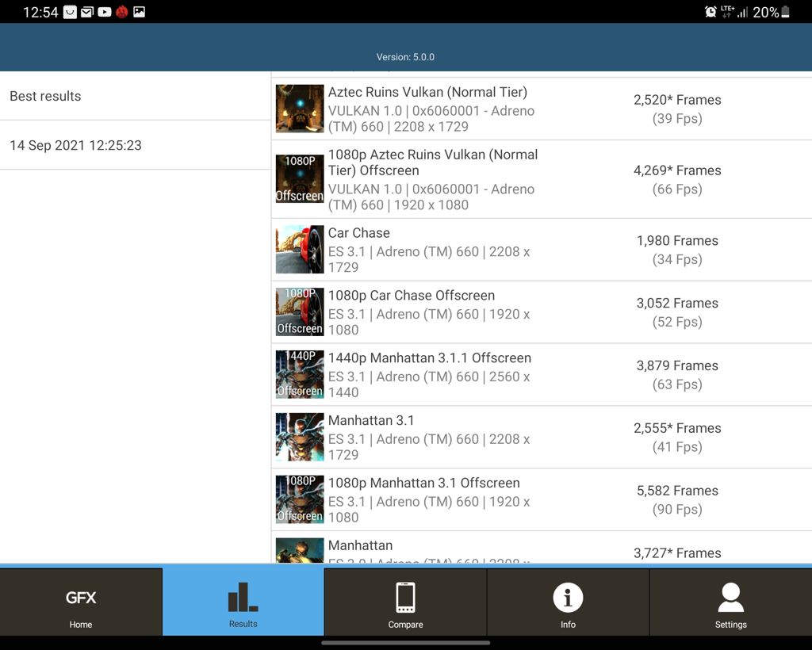The image size is (812, 650).
Task: Tap the mail notification icon in status bar
Action: click(x=87, y=12)
